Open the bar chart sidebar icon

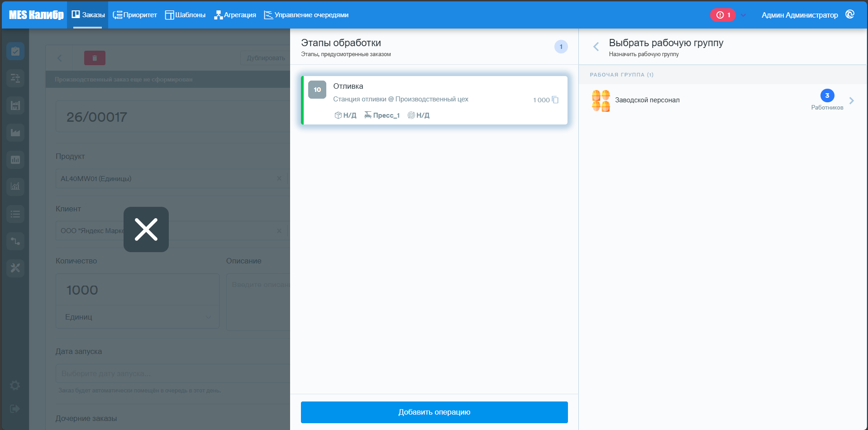[15, 160]
